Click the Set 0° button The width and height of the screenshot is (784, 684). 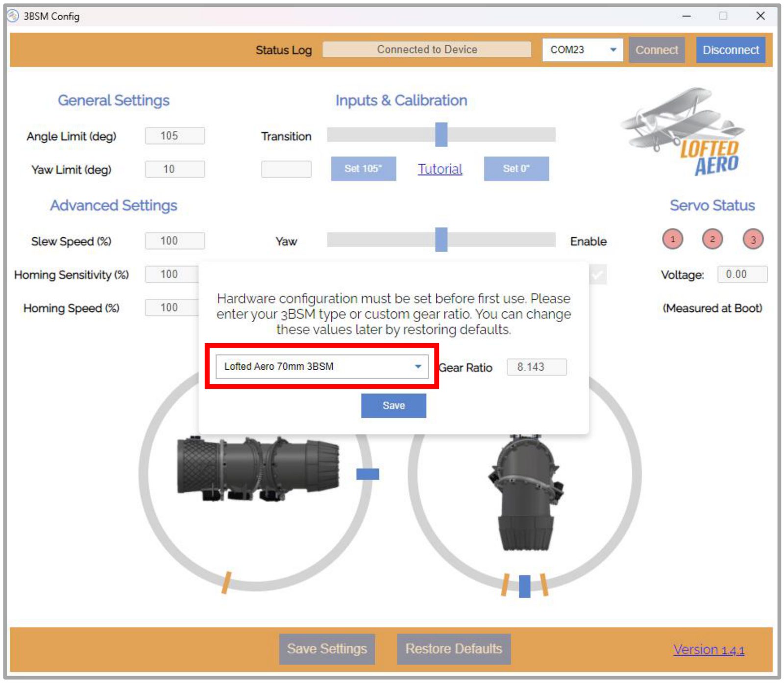pos(516,169)
